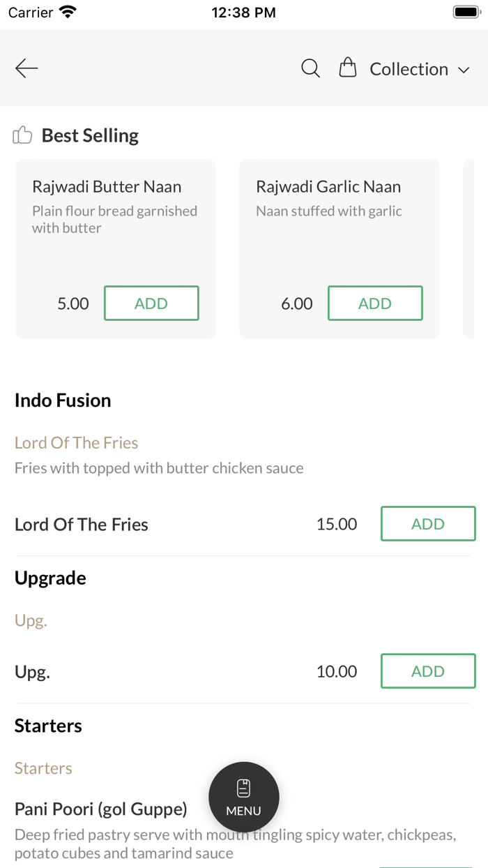Tap the battery indicator in the status bar
This screenshot has width=488, height=868.
click(x=466, y=11)
